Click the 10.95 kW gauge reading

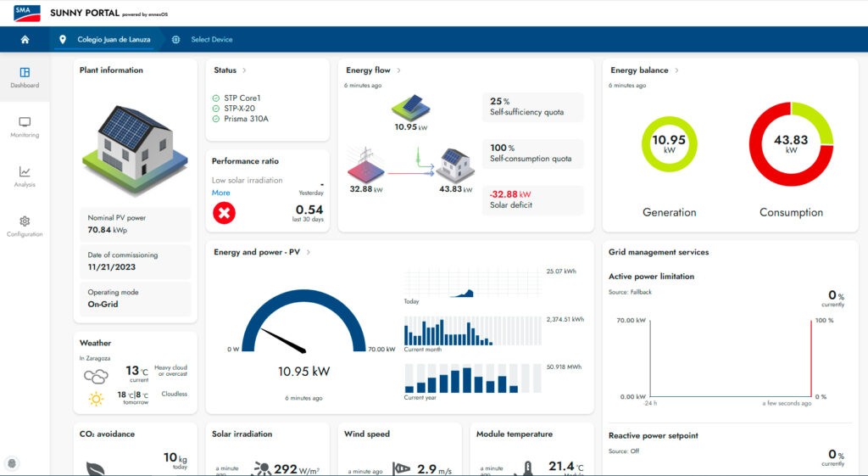pos(304,372)
